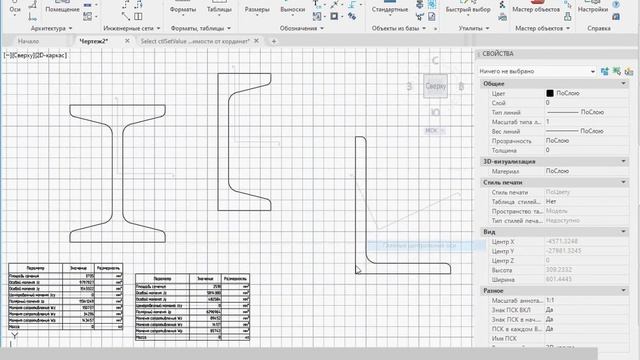Switch to the 'Select ctlSetValue' document tab

coord(195,41)
